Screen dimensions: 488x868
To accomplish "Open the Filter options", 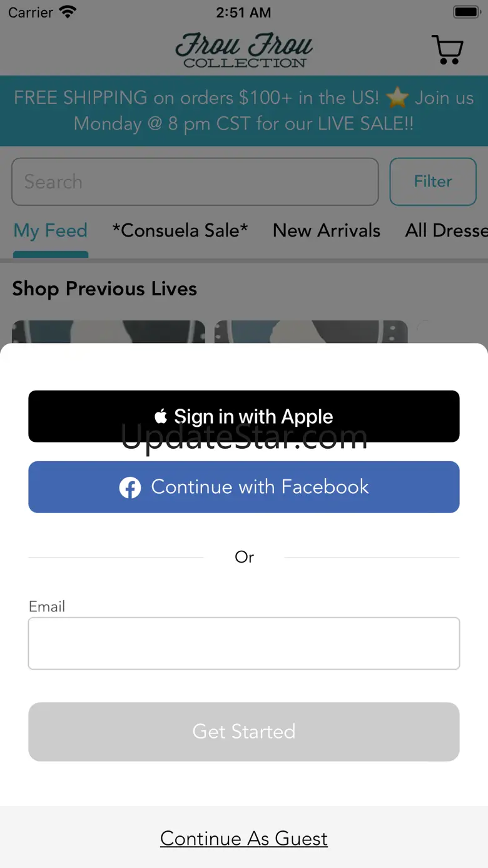I will (433, 181).
